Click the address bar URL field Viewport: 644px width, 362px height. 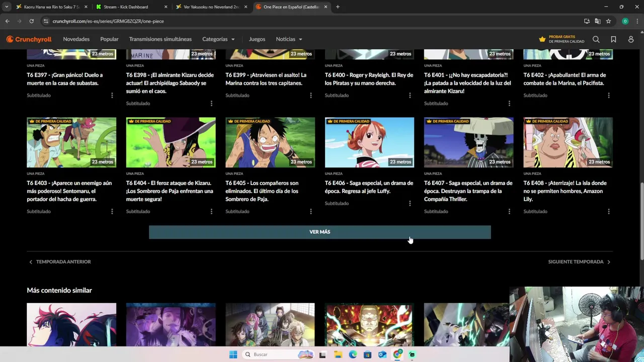coord(312,21)
